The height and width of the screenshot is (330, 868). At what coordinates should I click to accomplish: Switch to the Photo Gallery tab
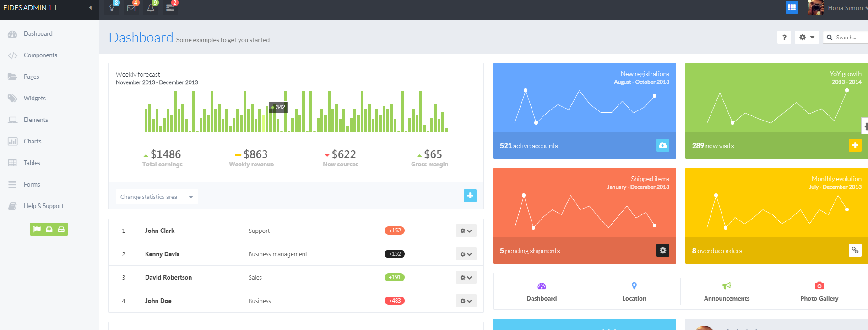point(819,291)
